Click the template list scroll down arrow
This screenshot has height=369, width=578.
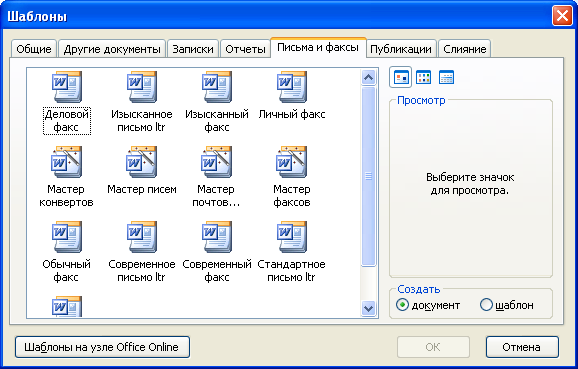pos(369,308)
